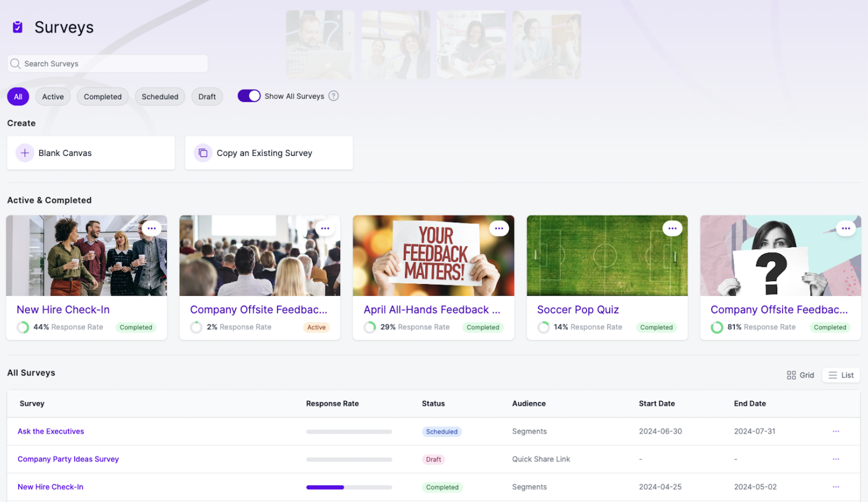Open row actions for New Hire Check-In row
Screen dimensions: 868x502
click(x=836, y=487)
